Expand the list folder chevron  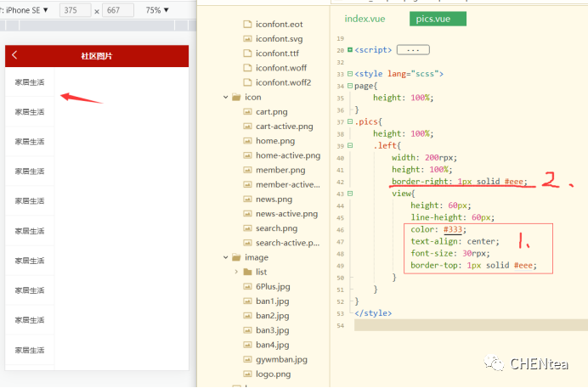click(236, 272)
